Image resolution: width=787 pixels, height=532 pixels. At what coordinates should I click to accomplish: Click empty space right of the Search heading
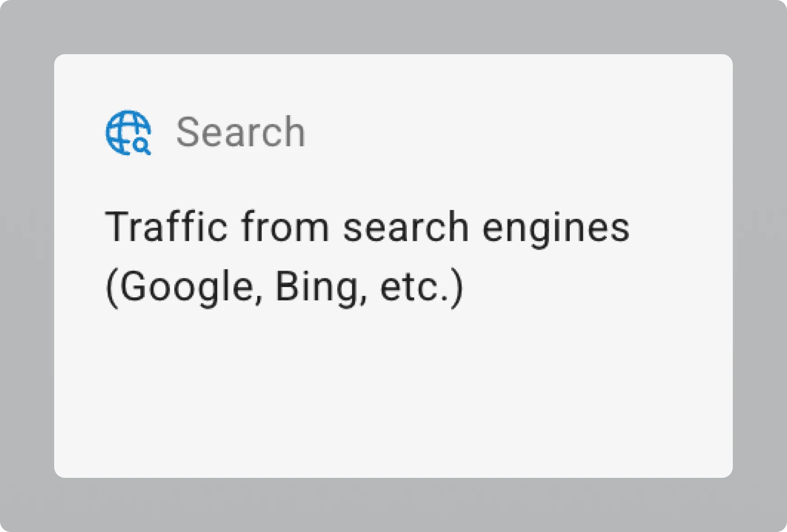click(x=497, y=132)
